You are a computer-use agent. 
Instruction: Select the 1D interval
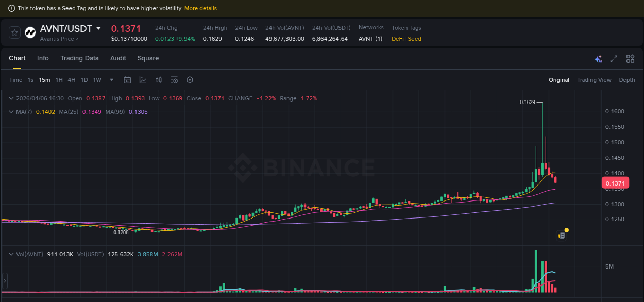coord(84,80)
